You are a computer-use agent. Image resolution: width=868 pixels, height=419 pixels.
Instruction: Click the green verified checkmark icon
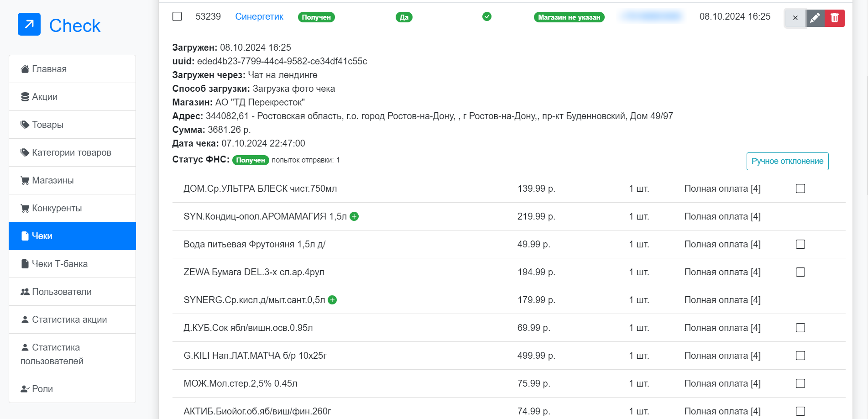tap(487, 17)
